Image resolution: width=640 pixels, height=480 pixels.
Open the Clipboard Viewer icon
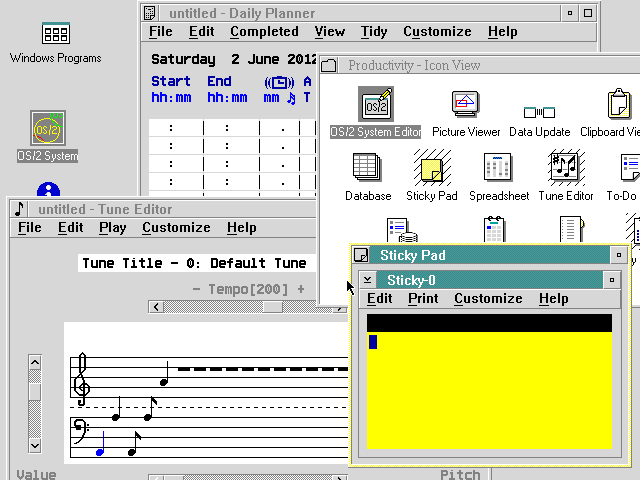point(619,104)
